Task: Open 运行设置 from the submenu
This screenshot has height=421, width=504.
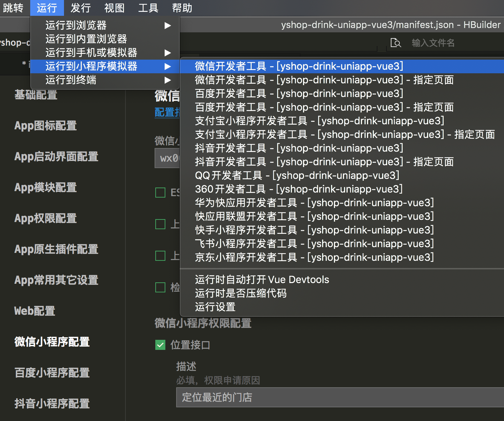Action: (x=342, y=307)
